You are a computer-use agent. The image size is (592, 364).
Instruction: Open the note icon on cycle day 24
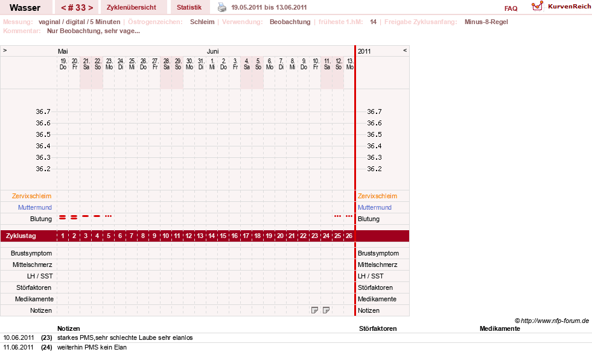[326, 310]
